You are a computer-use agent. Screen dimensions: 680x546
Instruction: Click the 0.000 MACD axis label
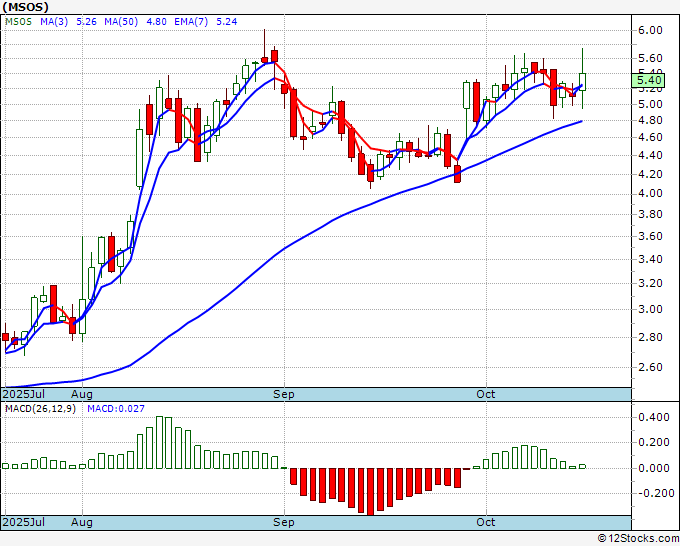654,468
